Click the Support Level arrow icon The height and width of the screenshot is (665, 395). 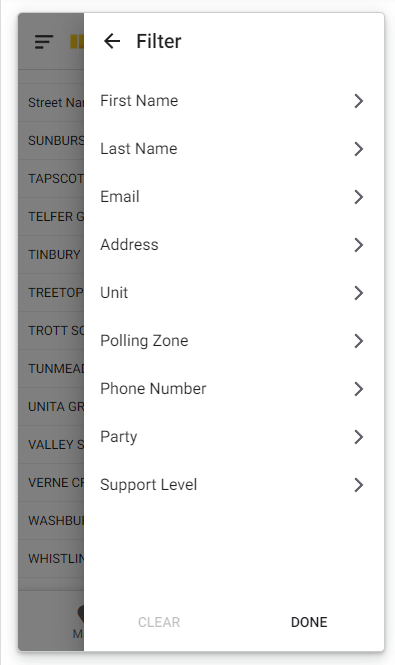[359, 485]
